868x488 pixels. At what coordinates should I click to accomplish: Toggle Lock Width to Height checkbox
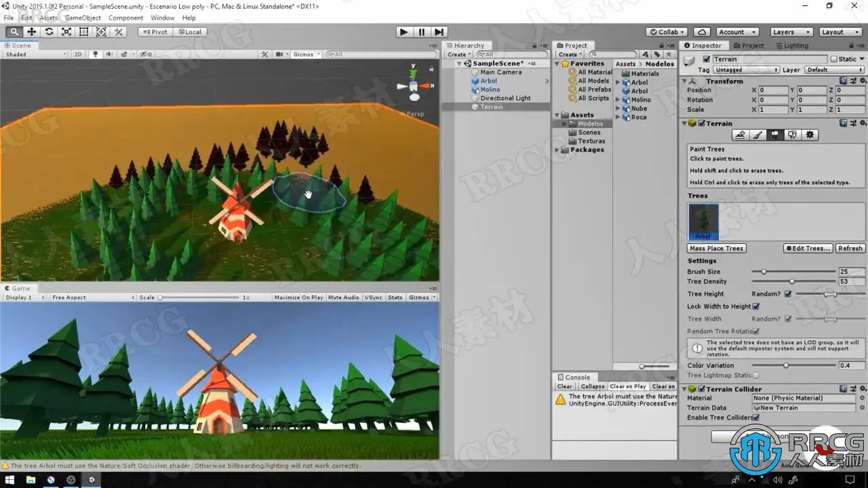coord(756,306)
